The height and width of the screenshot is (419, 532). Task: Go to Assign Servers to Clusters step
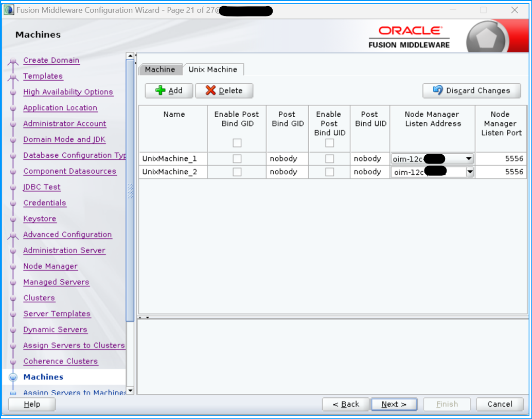[x=74, y=345]
